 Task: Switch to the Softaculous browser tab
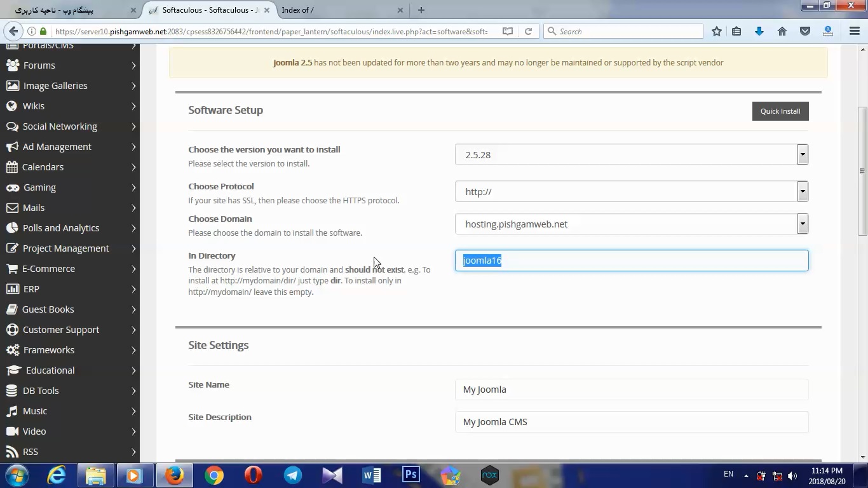click(208, 10)
